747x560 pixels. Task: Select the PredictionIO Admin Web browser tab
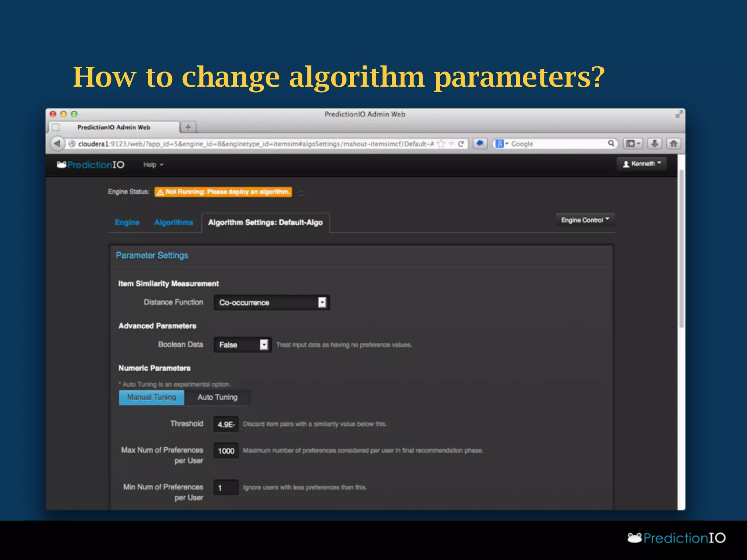click(x=114, y=127)
